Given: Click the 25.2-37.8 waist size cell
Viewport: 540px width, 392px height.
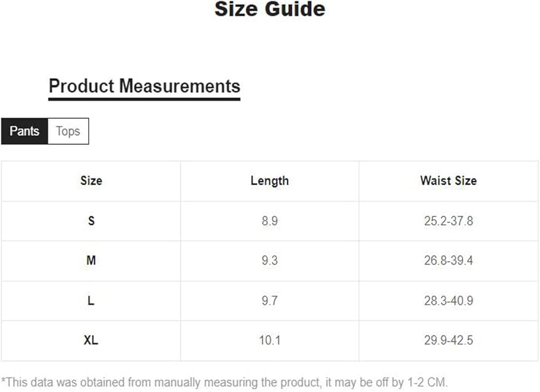Looking at the screenshot, I should [448, 221].
